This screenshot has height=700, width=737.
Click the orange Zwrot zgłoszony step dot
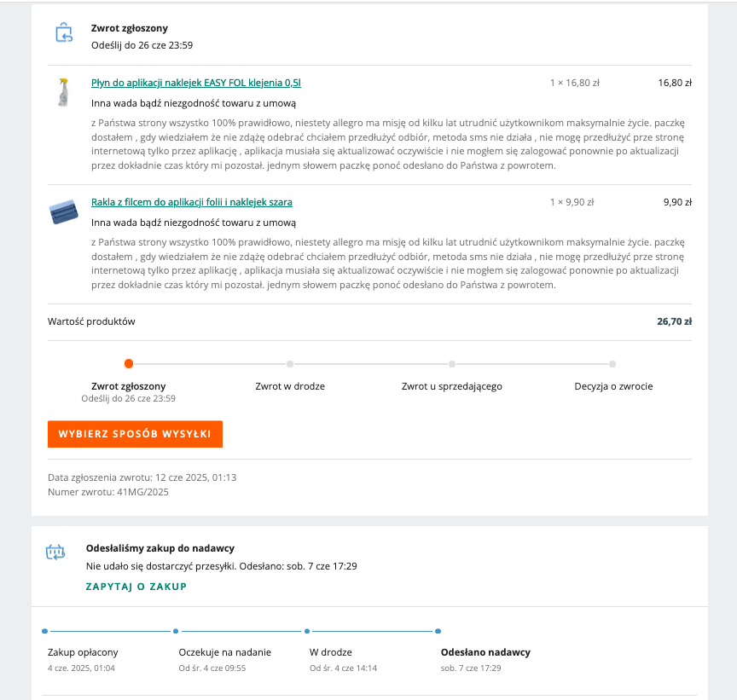tap(129, 363)
